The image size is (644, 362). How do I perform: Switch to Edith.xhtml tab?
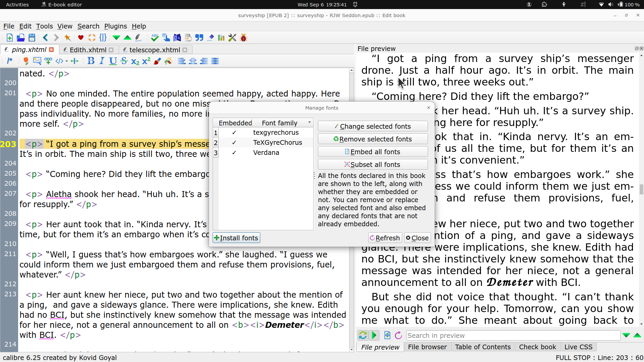point(88,50)
